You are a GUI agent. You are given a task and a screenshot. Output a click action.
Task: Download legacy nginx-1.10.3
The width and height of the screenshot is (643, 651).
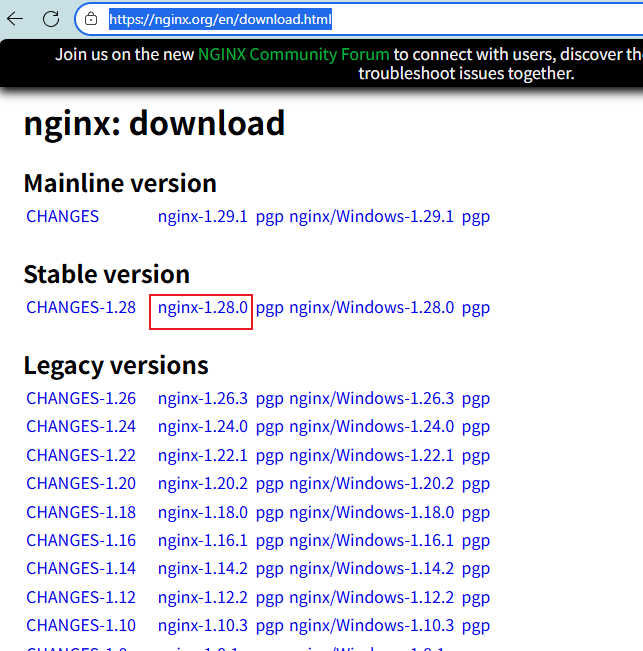point(203,625)
